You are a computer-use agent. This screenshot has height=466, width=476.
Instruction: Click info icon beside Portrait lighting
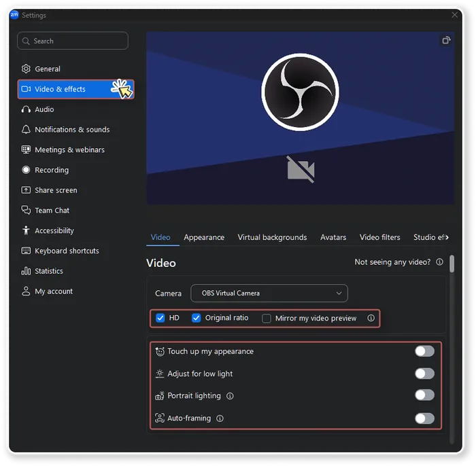click(x=230, y=396)
